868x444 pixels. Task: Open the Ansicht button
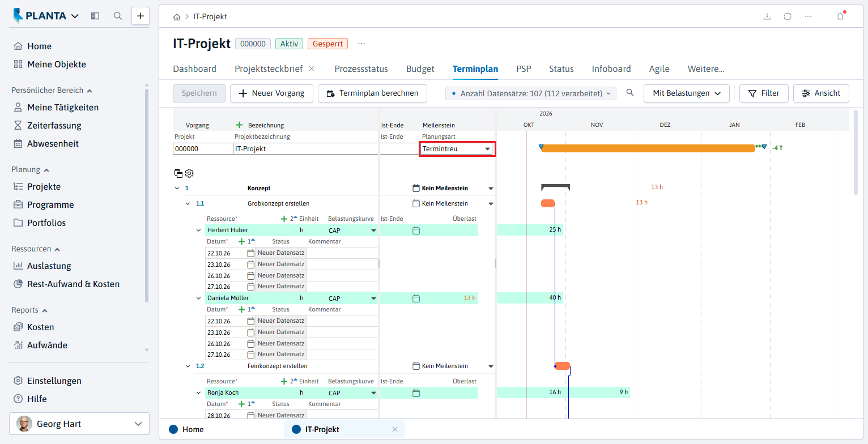click(x=821, y=93)
